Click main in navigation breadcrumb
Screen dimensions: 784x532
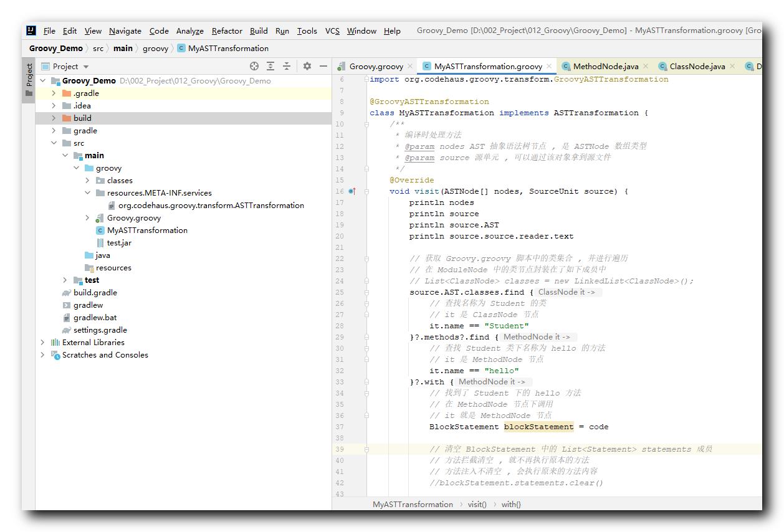click(x=123, y=48)
